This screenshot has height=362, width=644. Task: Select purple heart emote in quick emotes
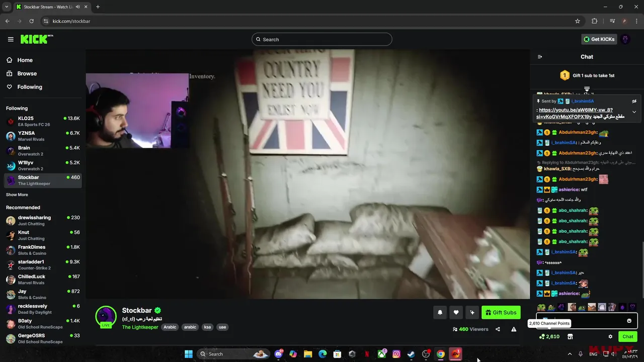(632, 307)
